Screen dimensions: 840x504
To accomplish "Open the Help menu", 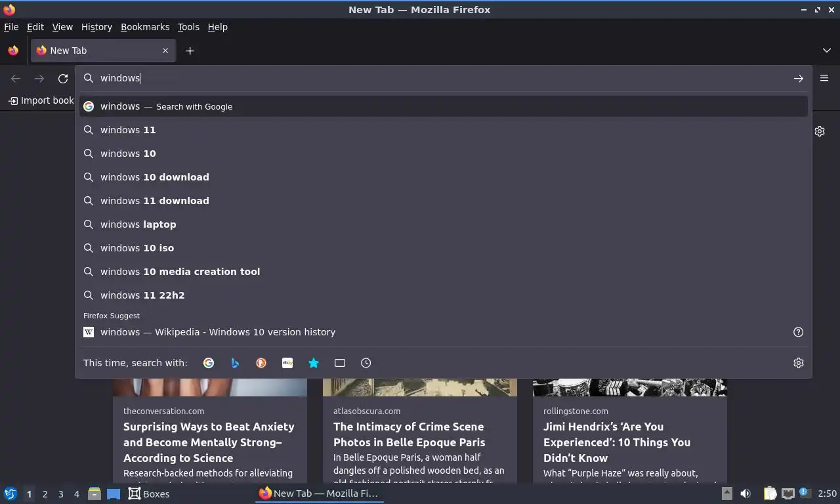I will (218, 27).
